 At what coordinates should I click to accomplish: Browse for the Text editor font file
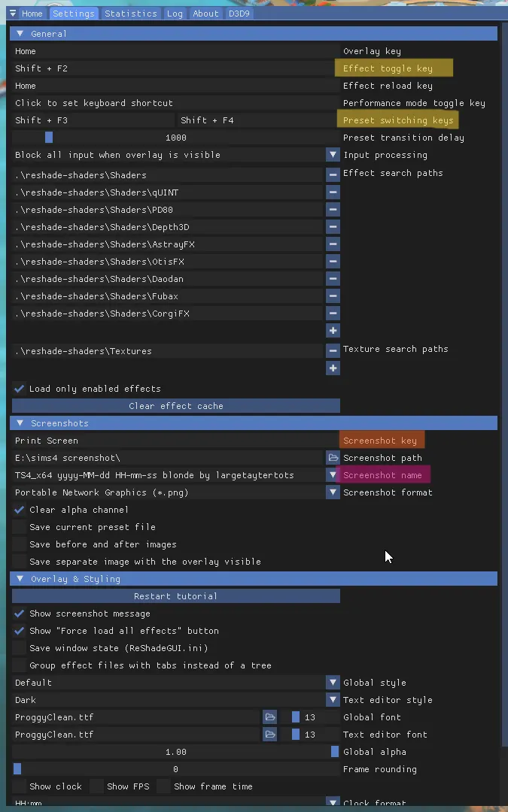pyautogui.click(x=269, y=735)
